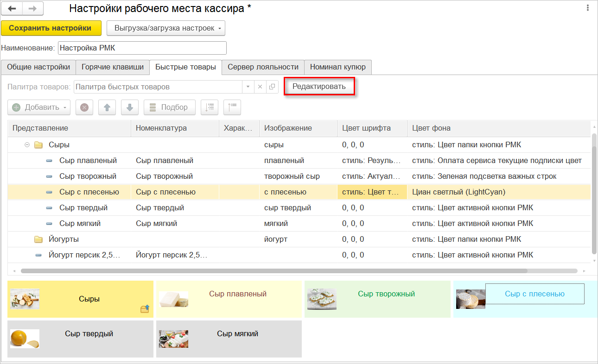
Task: Open the Выгрузка/загрузка настроек dropdown
Action: click(165, 28)
